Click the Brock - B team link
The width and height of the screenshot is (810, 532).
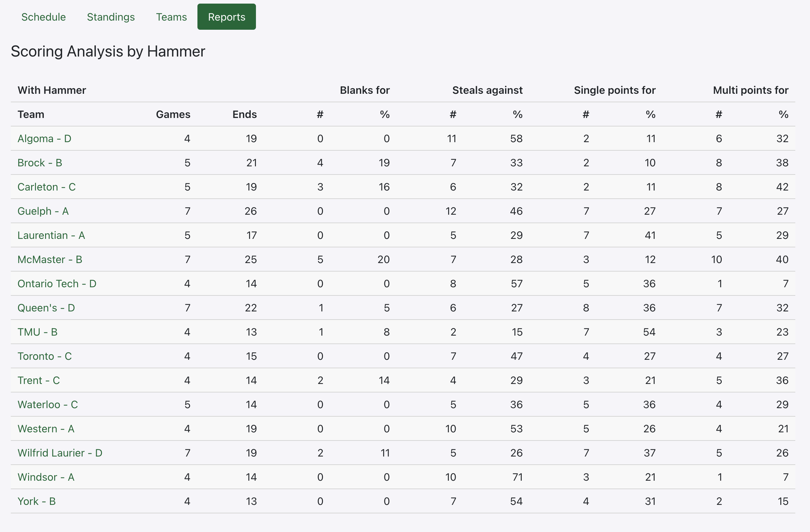click(x=40, y=163)
